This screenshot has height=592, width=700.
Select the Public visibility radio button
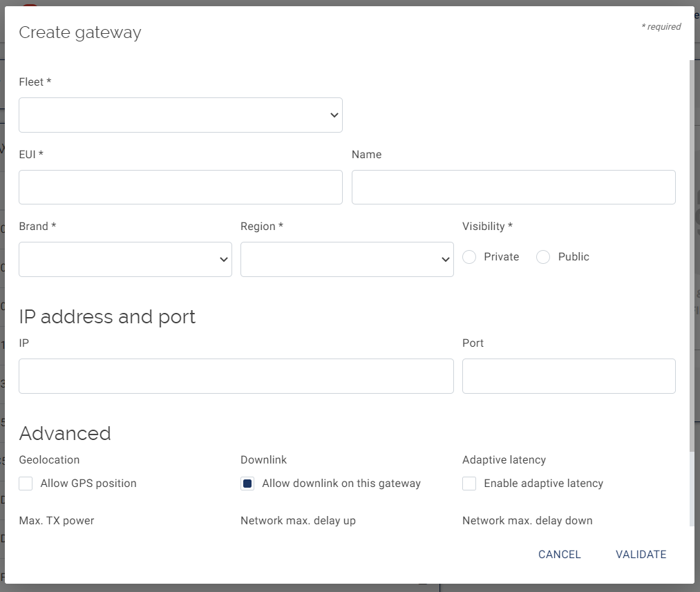pyautogui.click(x=543, y=257)
